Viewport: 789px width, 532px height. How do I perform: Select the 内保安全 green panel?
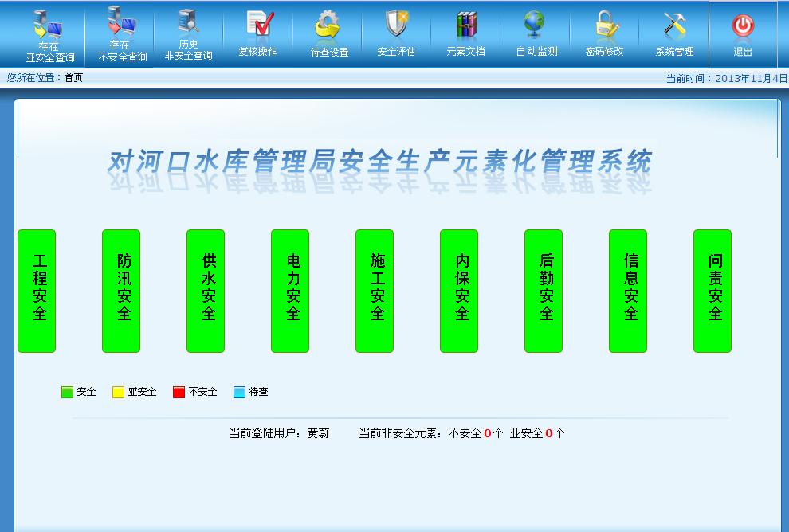point(459,291)
